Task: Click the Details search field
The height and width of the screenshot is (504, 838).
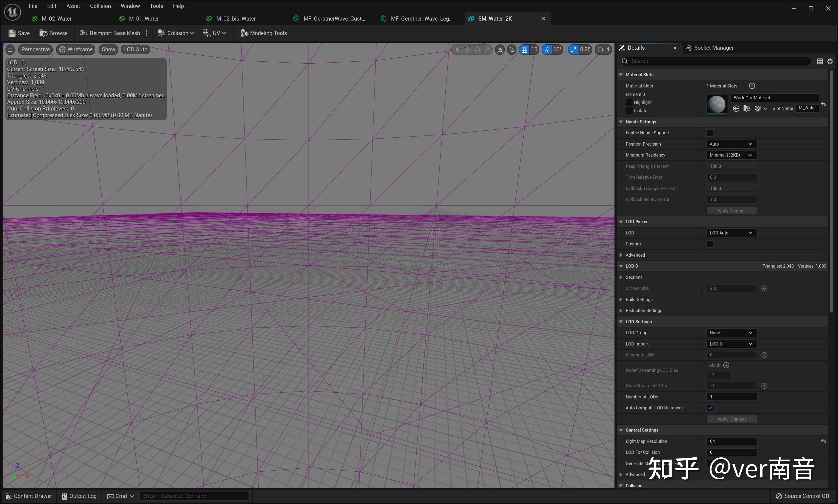Action: click(x=717, y=61)
